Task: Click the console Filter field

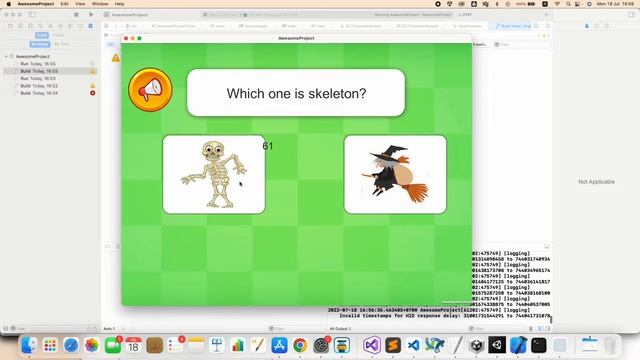Action: [496, 329]
